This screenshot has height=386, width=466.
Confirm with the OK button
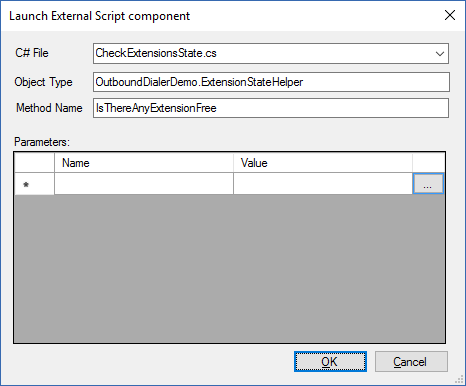330,362
